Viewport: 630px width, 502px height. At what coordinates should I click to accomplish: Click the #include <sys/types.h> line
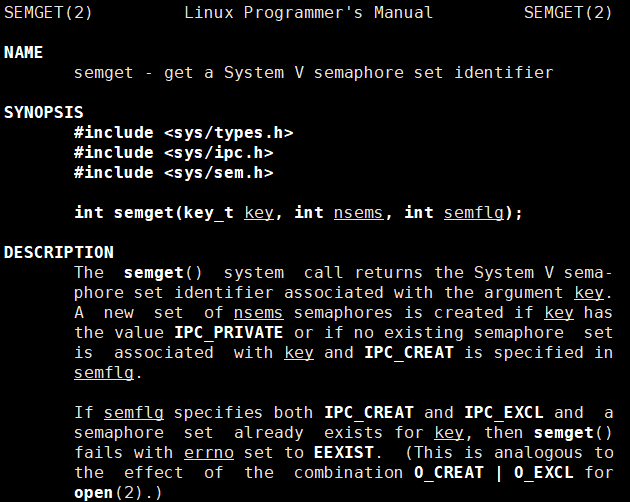184,133
